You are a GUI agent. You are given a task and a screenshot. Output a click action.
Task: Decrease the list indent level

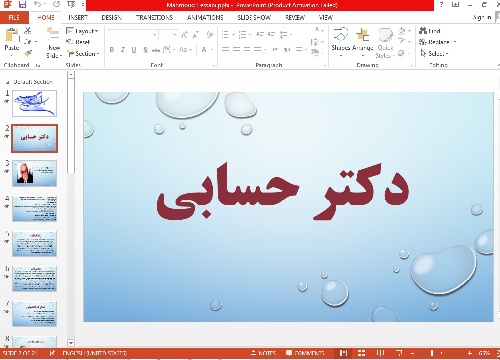pyautogui.click(x=260, y=34)
